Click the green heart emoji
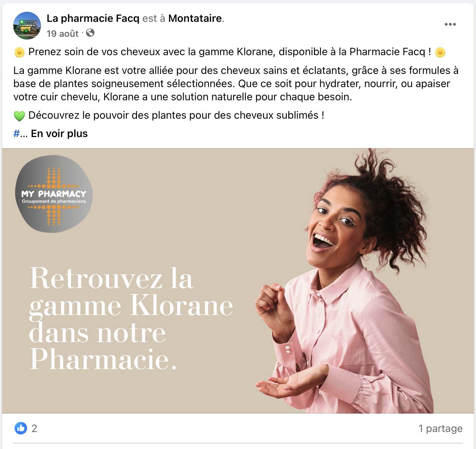Viewport: 476px width, 449px height. click(x=19, y=116)
